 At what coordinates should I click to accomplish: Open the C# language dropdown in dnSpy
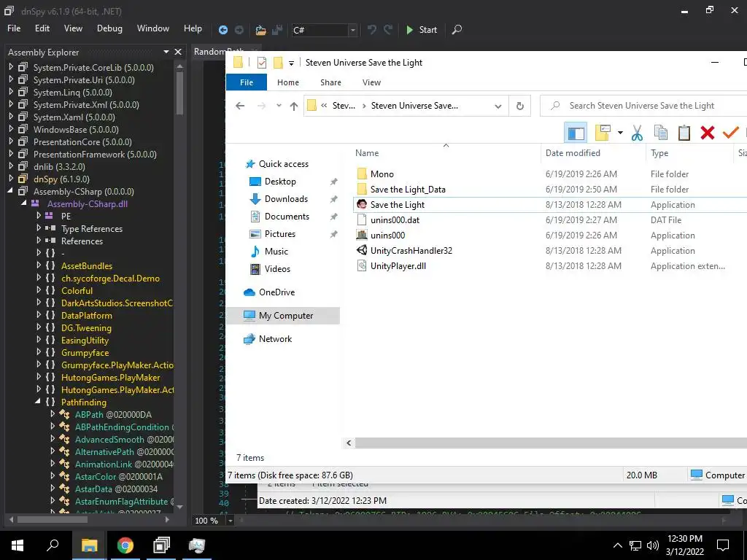click(352, 30)
